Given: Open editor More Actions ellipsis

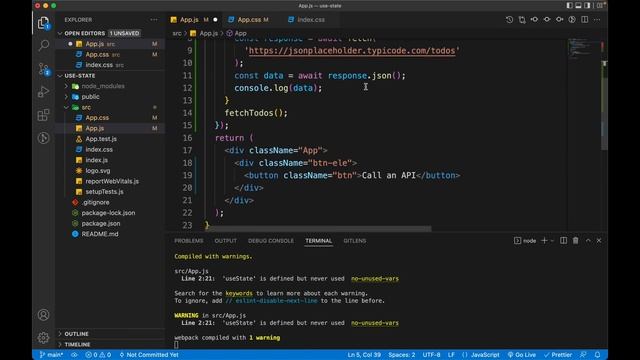Looking at the screenshot, I should pyautogui.click(x=597, y=20).
